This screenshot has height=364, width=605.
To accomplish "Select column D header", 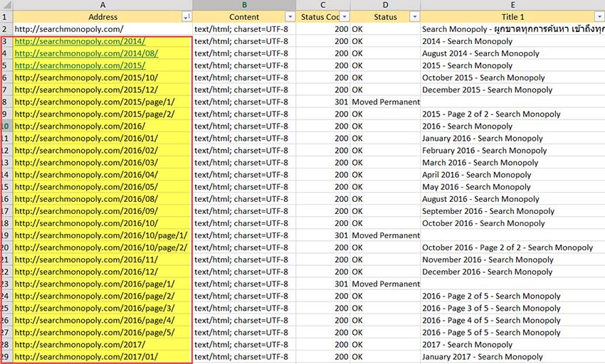I will pyautogui.click(x=385, y=5).
